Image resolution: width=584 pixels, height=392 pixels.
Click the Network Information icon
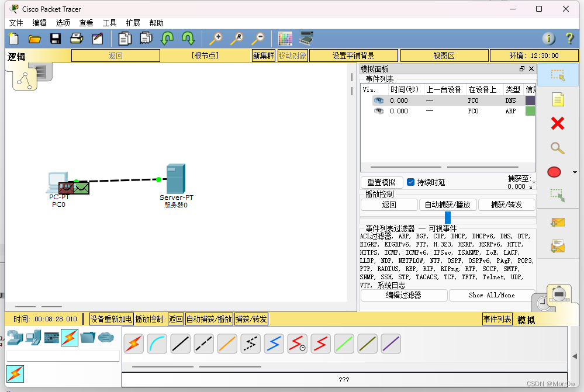[x=548, y=39]
